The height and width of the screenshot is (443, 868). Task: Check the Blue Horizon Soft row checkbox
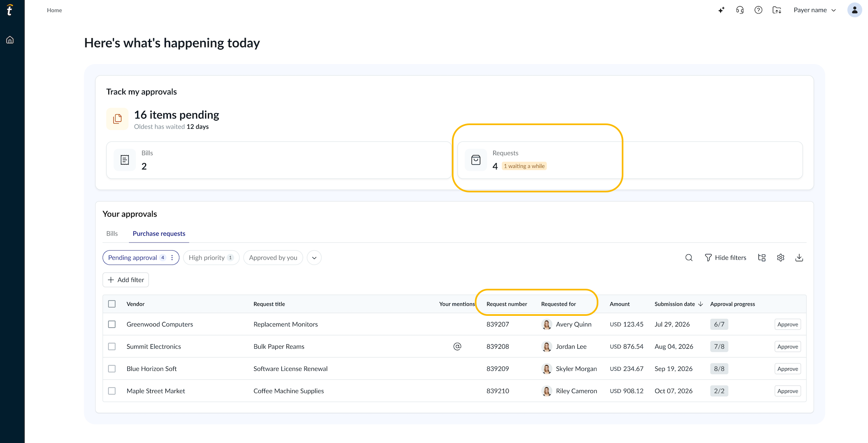point(112,369)
